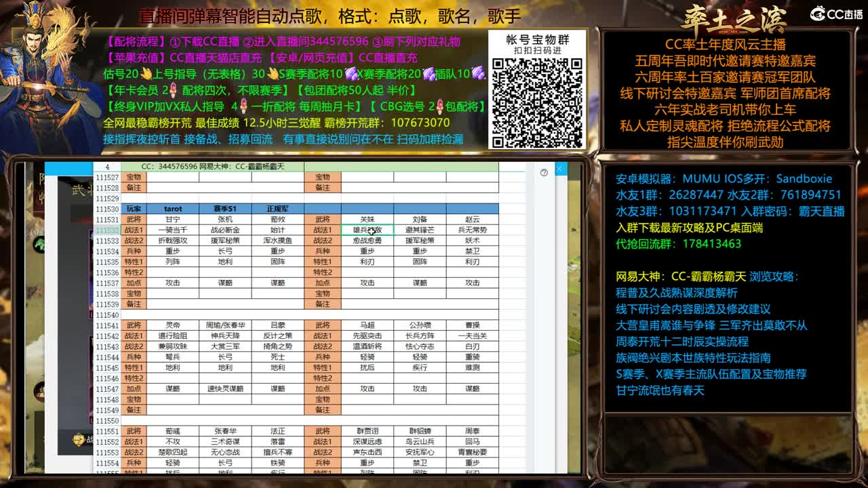Select the cell containing '曹操'

[x=472, y=325]
